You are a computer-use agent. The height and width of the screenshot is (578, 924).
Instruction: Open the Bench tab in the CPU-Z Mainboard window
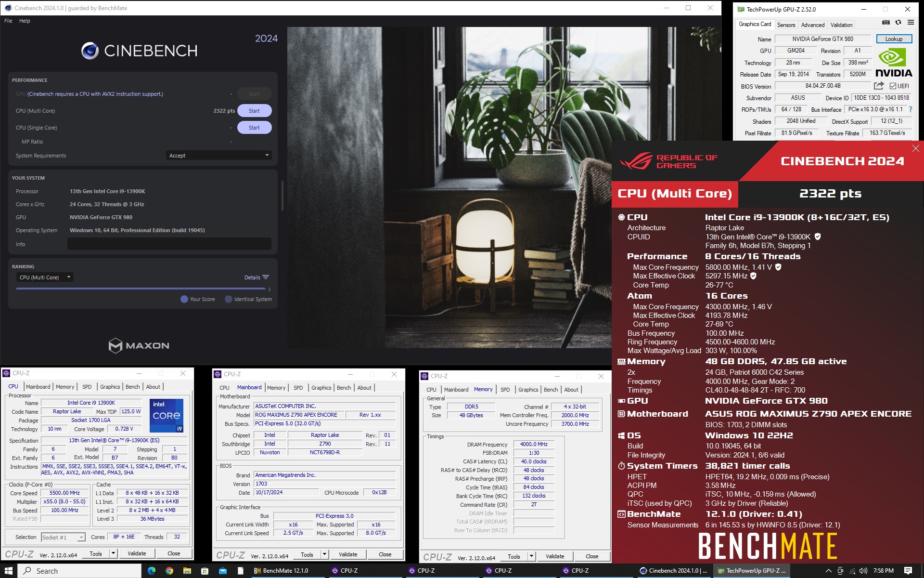[x=344, y=388]
